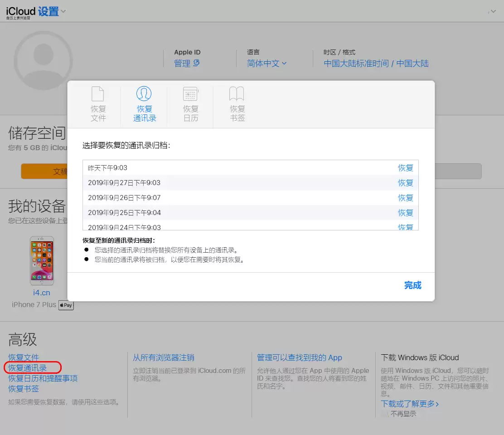Click the i4.cn device name
The image size is (504, 435).
pos(41,293)
